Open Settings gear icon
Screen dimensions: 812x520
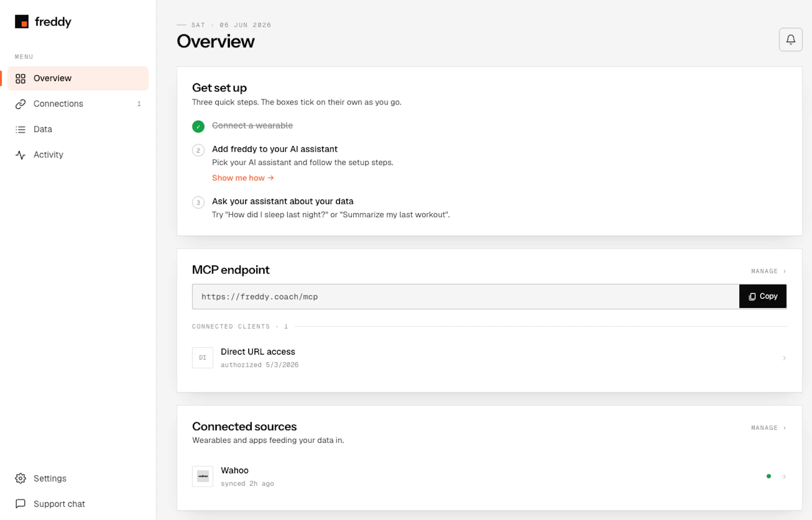(x=20, y=478)
